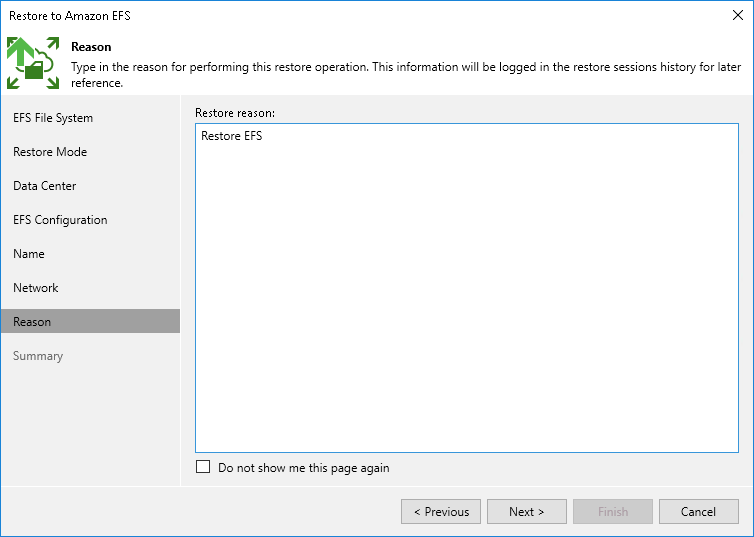
Task: Click the Previous button
Action: tap(441, 512)
